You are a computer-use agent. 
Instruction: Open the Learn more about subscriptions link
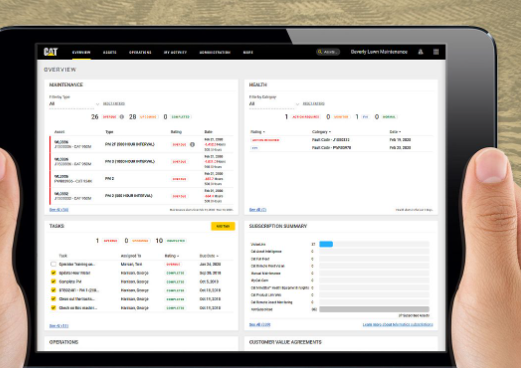(x=398, y=324)
